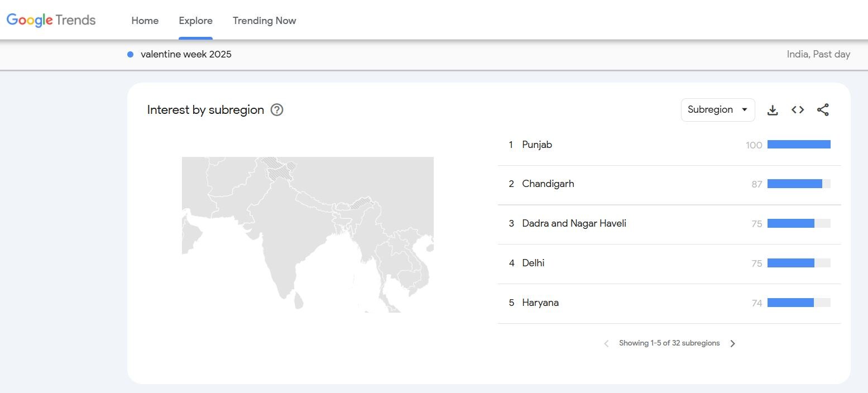The height and width of the screenshot is (393, 868).
Task: Select Chandigarh in the subregion list
Action: click(548, 184)
